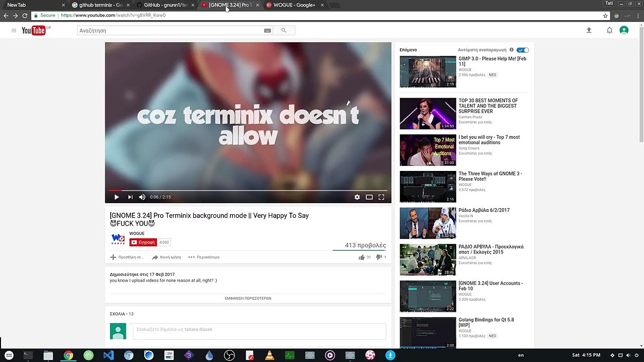This screenshot has height=362, width=644.
Task: Reload the current page
Action: tap(25, 16)
